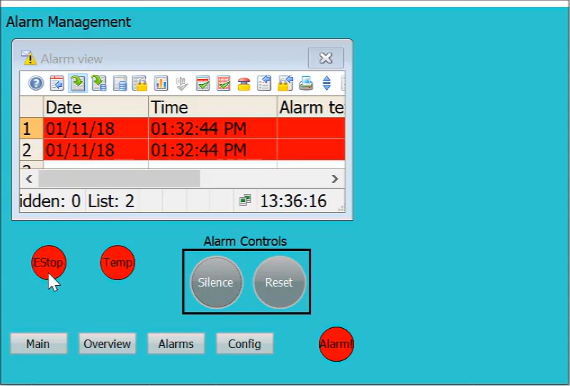
Task: Acknowledge single alarm with green check icon
Action: click(x=202, y=83)
